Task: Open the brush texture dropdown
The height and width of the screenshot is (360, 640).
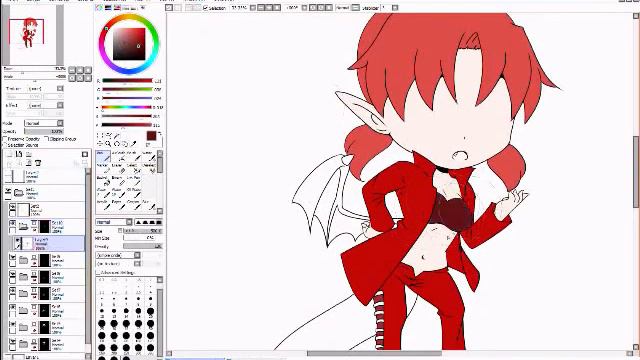Action: pyautogui.click(x=118, y=264)
